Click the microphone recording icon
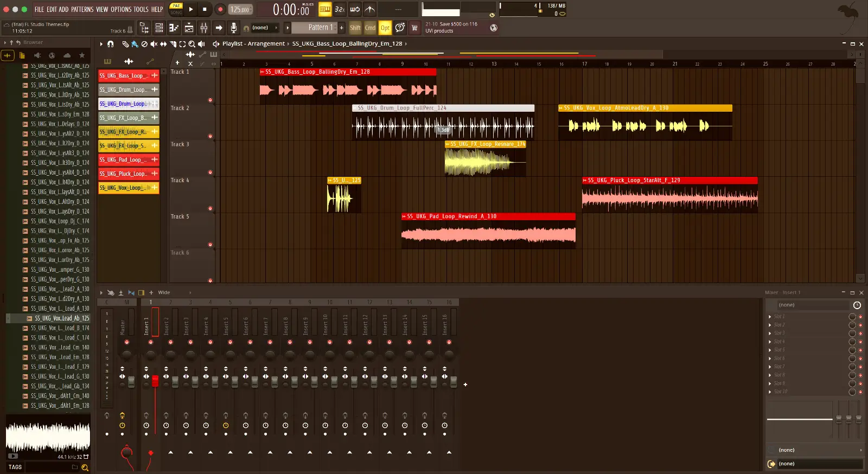 tap(233, 28)
